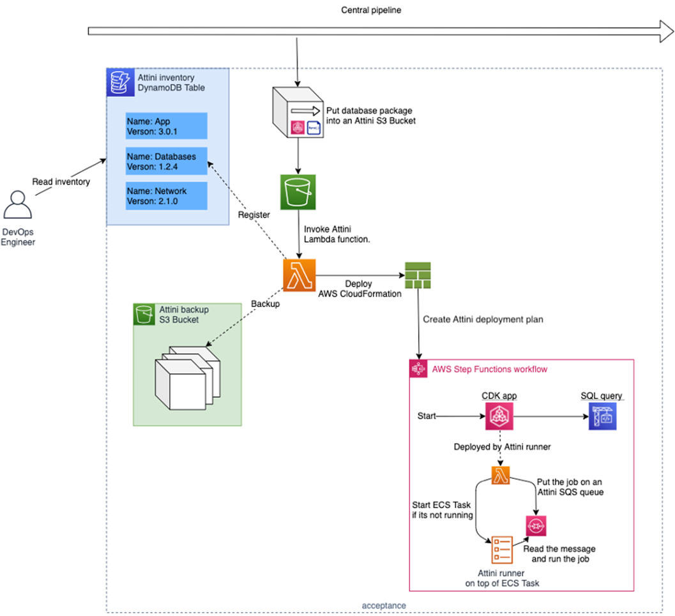This screenshot has width=675, height=616.
Task: Select the App version 3.0.1 inventory entry
Action: point(167,126)
